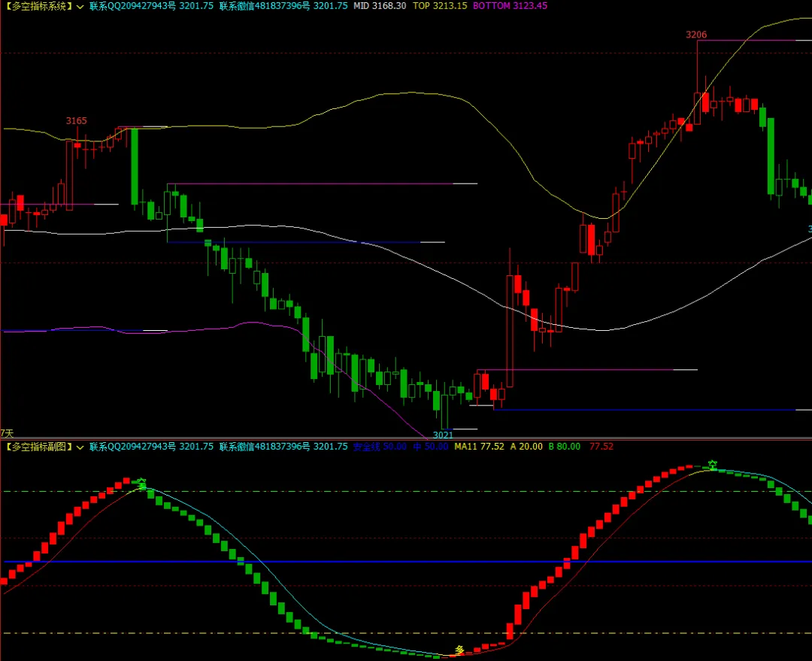812x661 pixels.
Task: Click the A 20.00 parameter value
Action: pos(526,447)
